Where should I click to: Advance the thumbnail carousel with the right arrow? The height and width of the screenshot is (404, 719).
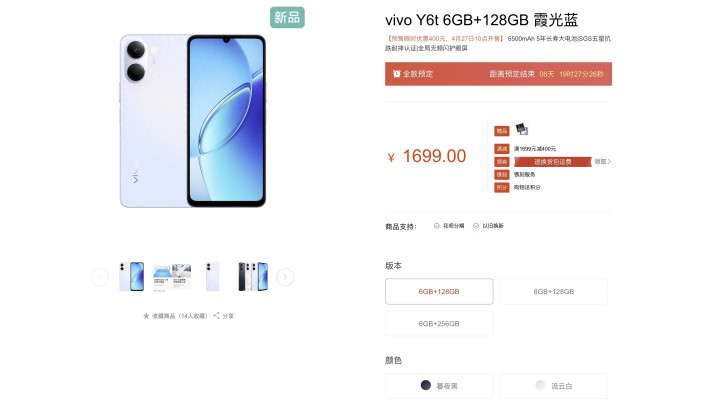click(285, 277)
